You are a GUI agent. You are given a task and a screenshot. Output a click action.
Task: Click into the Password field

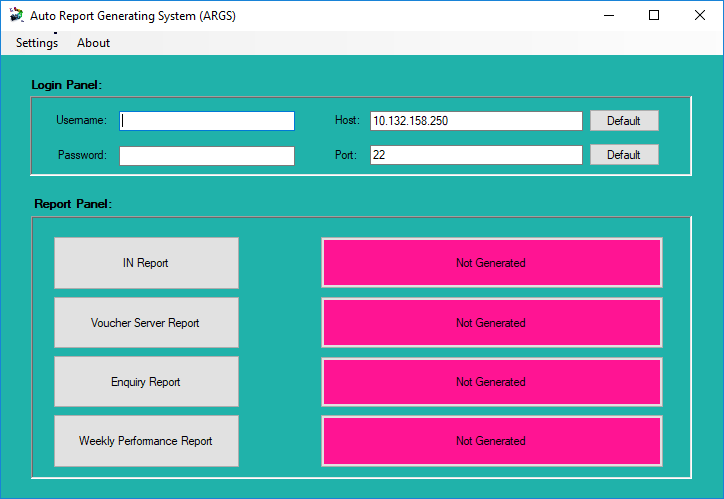click(x=207, y=155)
